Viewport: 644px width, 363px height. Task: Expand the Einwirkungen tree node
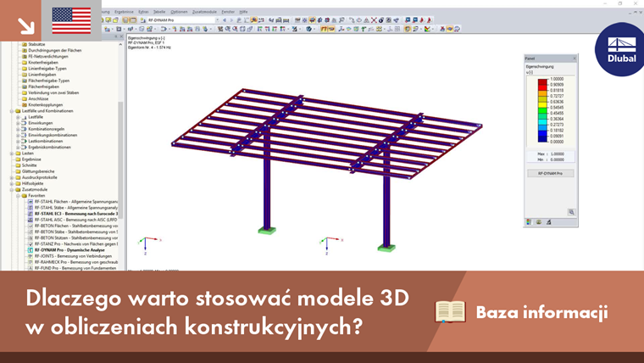click(x=18, y=123)
